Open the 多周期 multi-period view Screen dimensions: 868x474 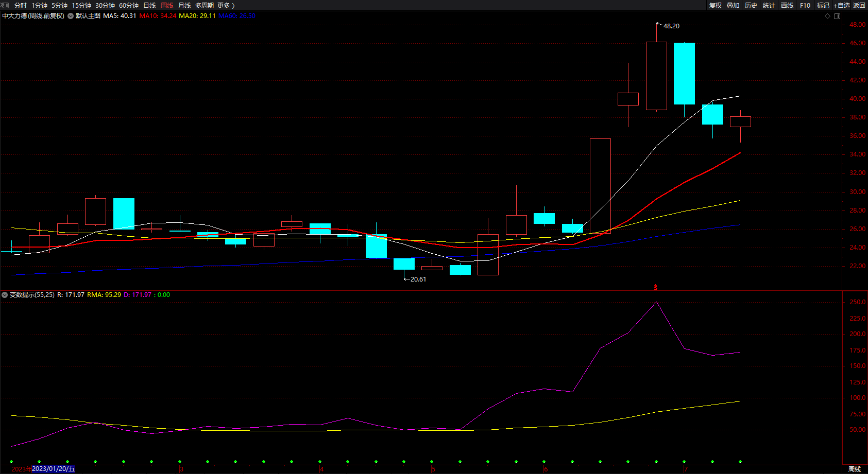[205, 5]
